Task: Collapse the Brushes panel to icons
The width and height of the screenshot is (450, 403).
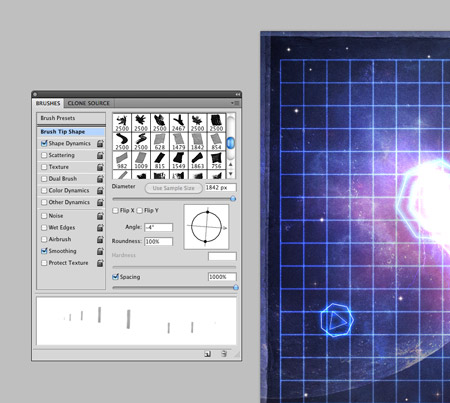Action: (238, 94)
